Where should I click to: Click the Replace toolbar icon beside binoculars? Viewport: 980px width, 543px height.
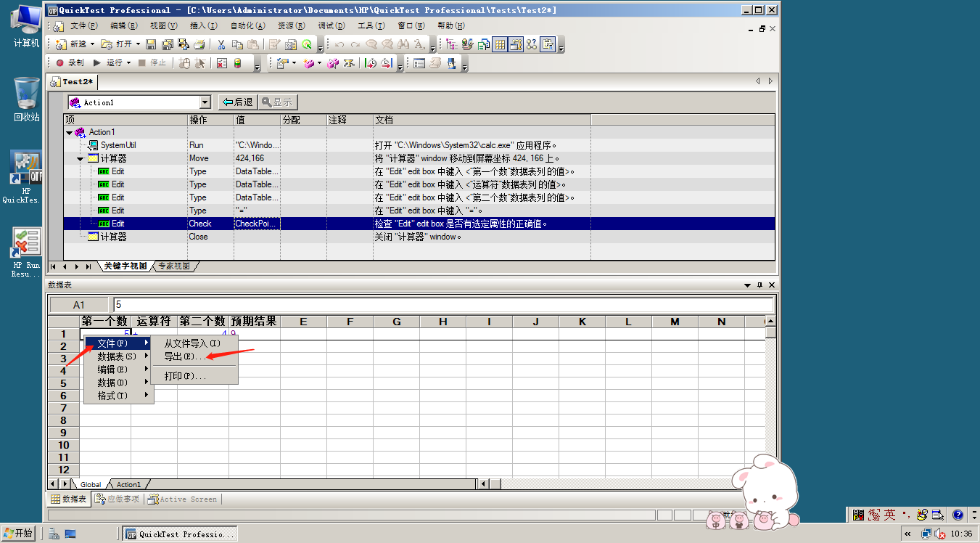[419, 44]
